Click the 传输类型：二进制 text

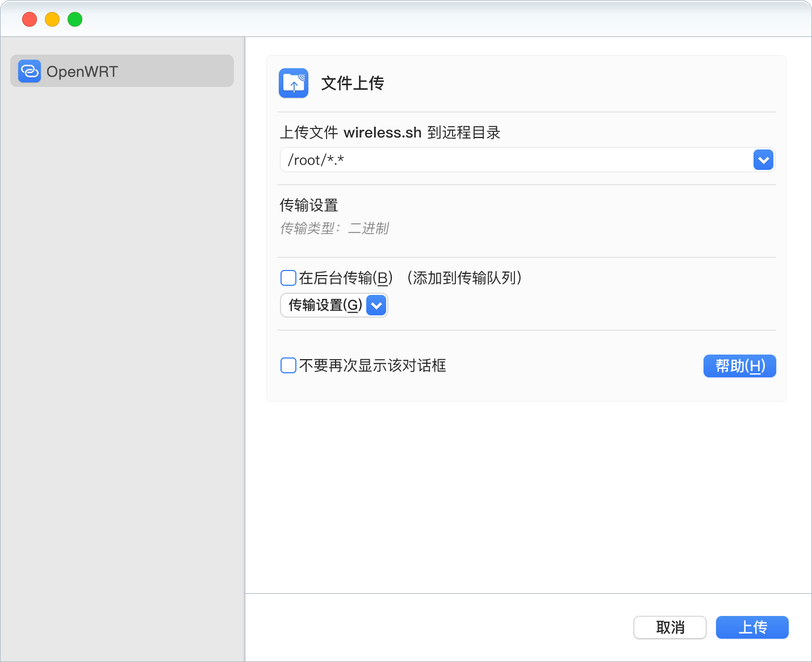click(x=334, y=228)
